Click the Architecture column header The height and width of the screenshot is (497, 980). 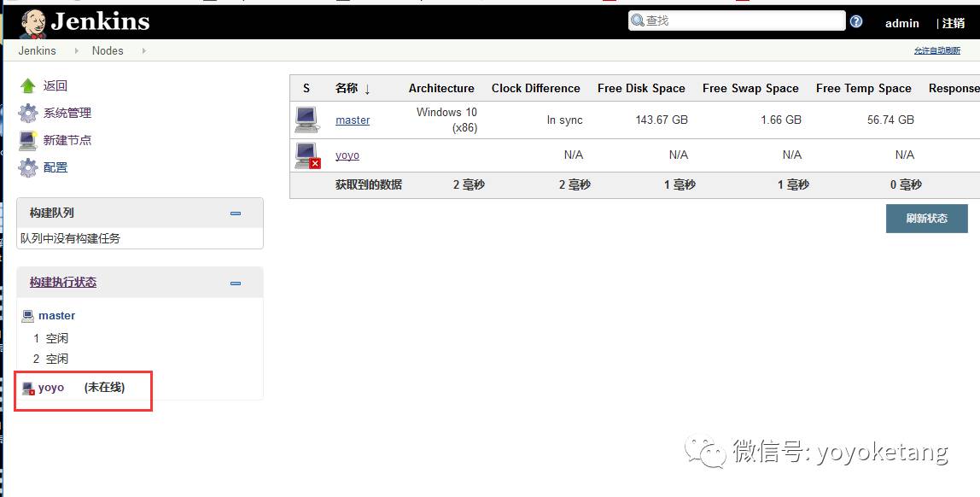pyautogui.click(x=441, y=88)
